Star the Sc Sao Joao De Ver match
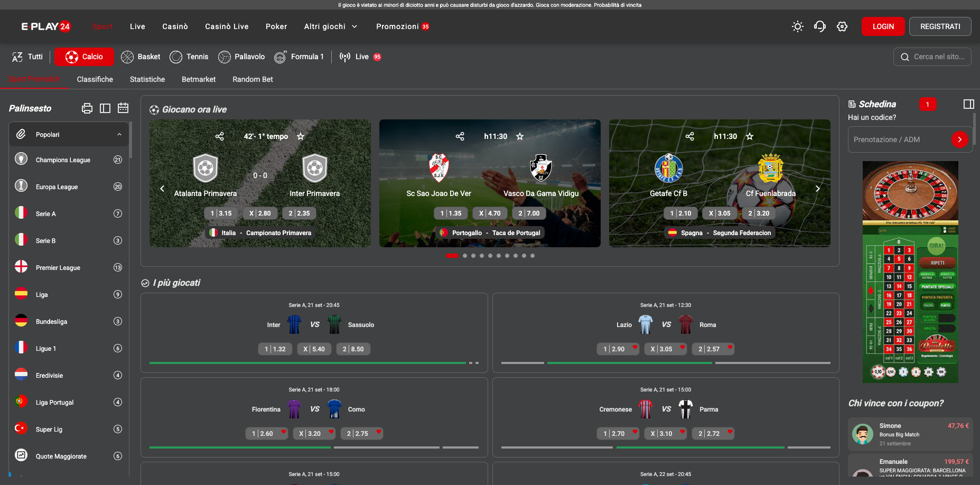 [x=520, y=136]
